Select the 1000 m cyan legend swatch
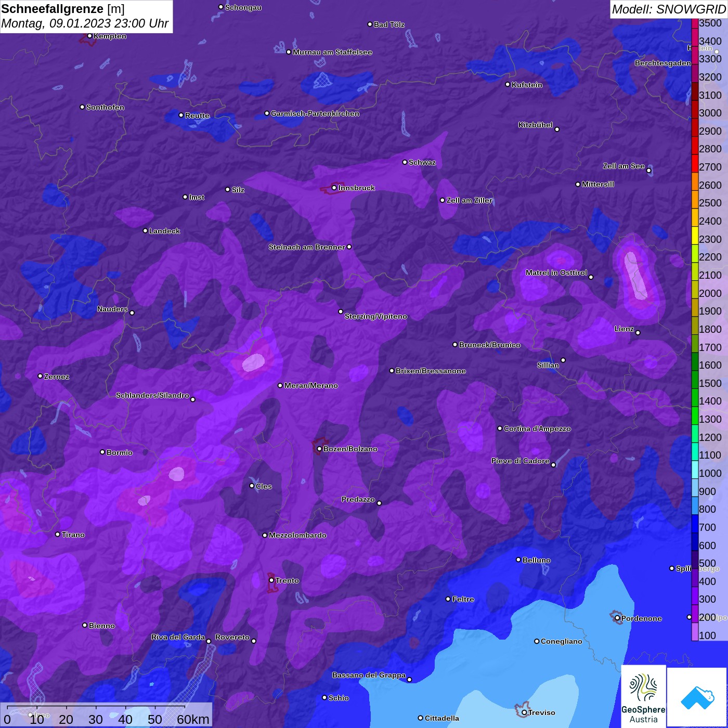The height and width of the screenshot is (728, 728). (695, 470)
